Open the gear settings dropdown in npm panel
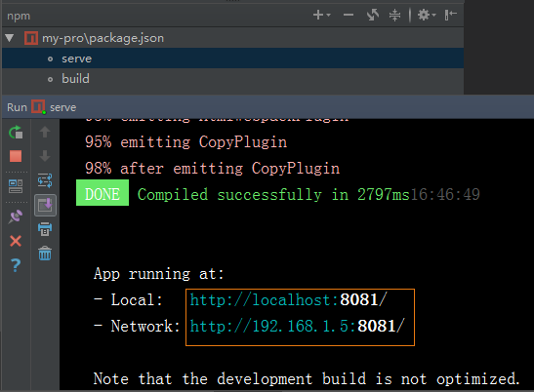The height and width of the screenshot is (392, 534). [427, 15]
